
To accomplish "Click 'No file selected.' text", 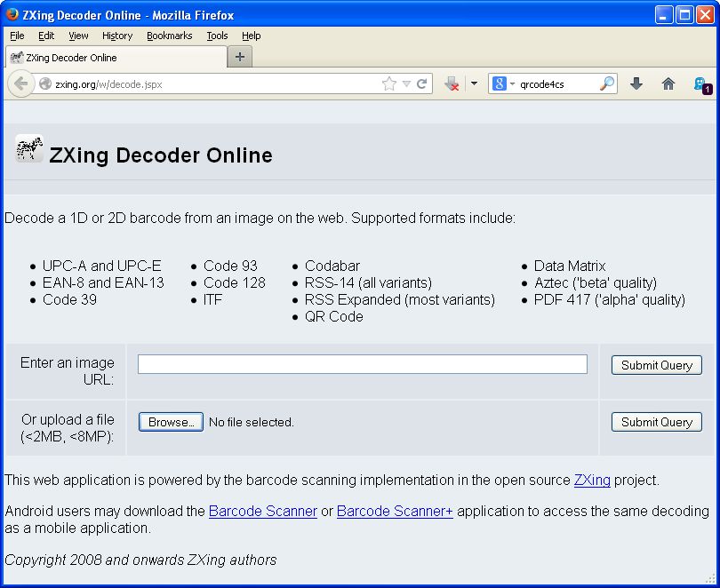I will tap(252, 422).
